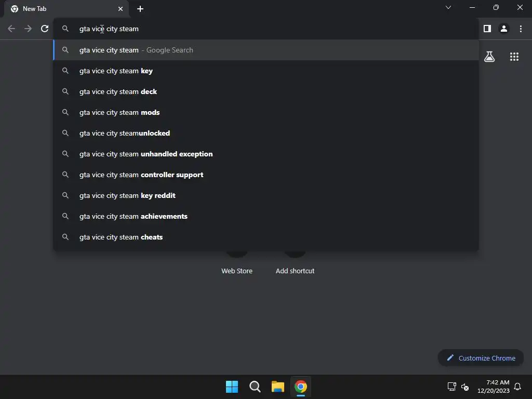The height and width of the screenshot is (399, 532).
Task: Open the Chrome profile avatar icon
Action: 504,29
